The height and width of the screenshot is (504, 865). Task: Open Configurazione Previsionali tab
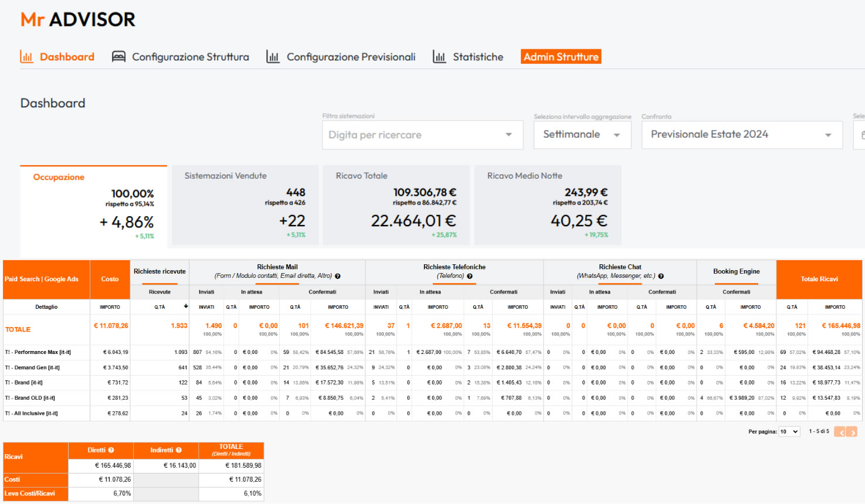(x=341, y=57)
